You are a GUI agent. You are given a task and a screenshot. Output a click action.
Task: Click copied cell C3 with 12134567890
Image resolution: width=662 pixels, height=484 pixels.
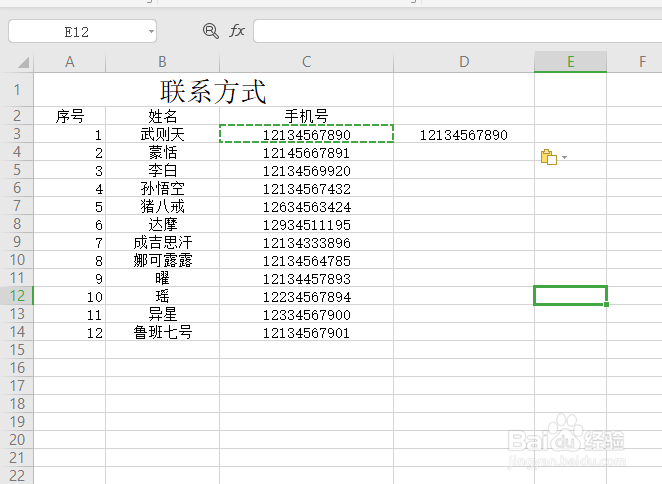(x=307, y=134)
